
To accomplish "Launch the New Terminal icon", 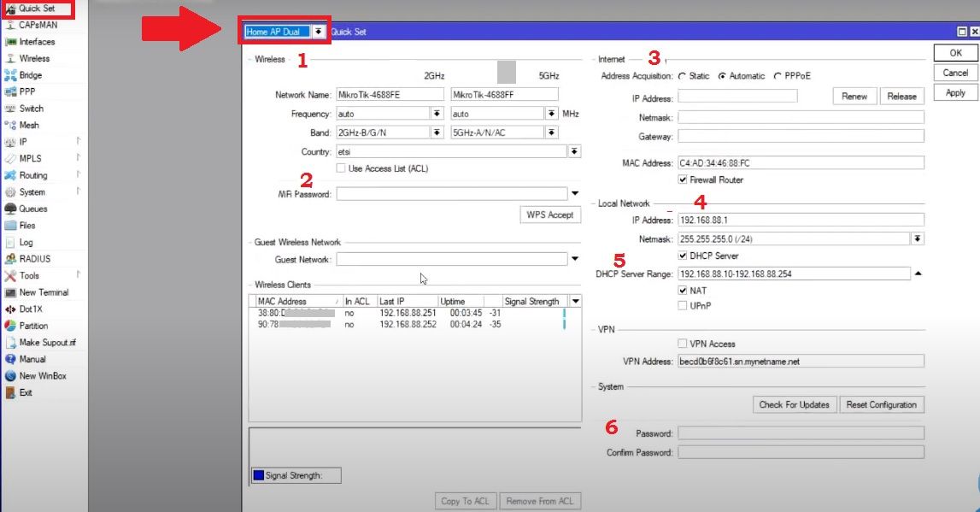I will (x=10, y=292).
